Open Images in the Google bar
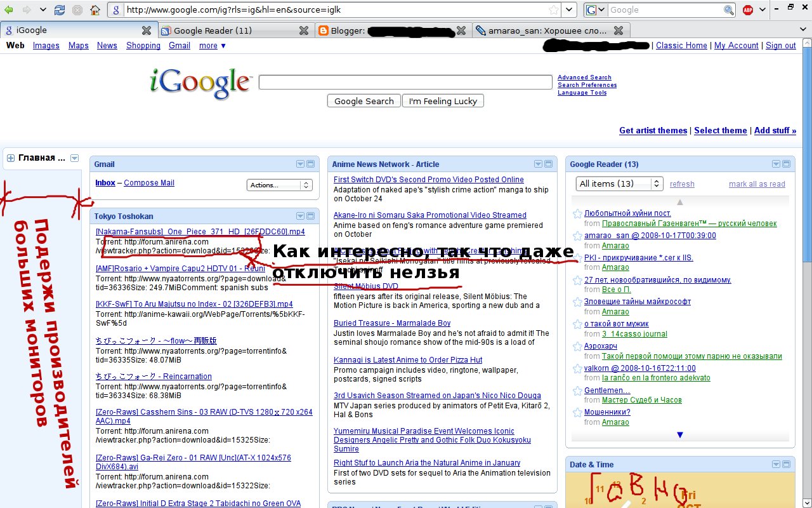The image size is (812, 508). pyautogui.click(x=46, y=45)
